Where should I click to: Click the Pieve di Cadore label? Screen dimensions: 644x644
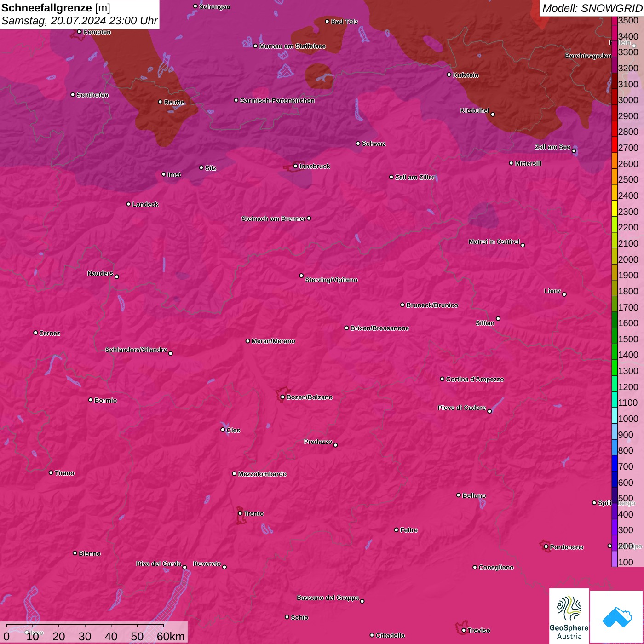pos(462,408)
